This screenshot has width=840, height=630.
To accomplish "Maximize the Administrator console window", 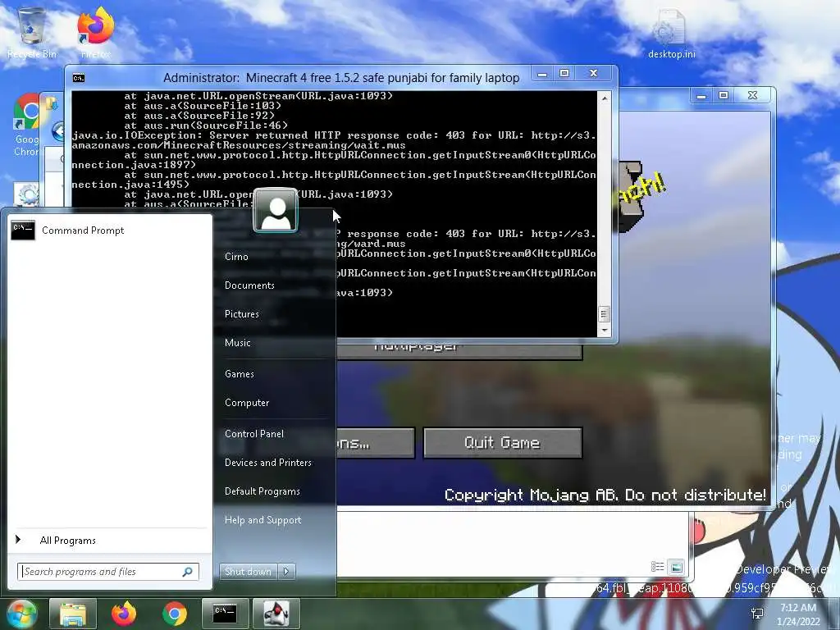I will [564, 73].
